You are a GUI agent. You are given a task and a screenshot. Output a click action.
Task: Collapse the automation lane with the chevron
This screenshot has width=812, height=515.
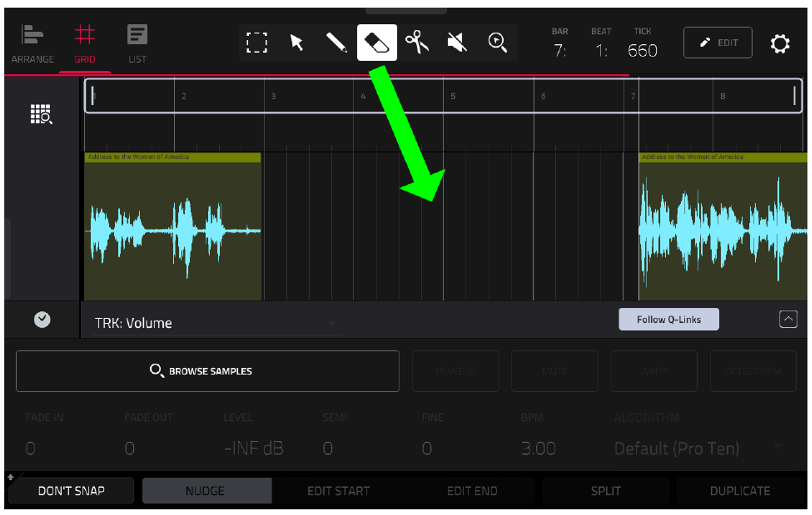(788, 319)
